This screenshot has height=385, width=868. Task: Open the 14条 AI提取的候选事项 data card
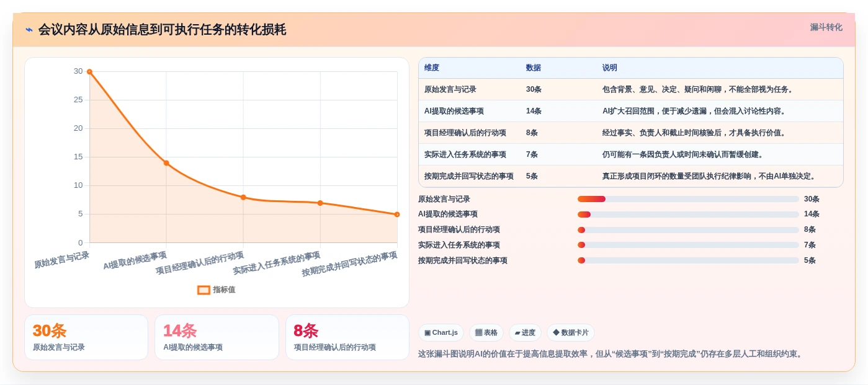(x=217, y=337)
